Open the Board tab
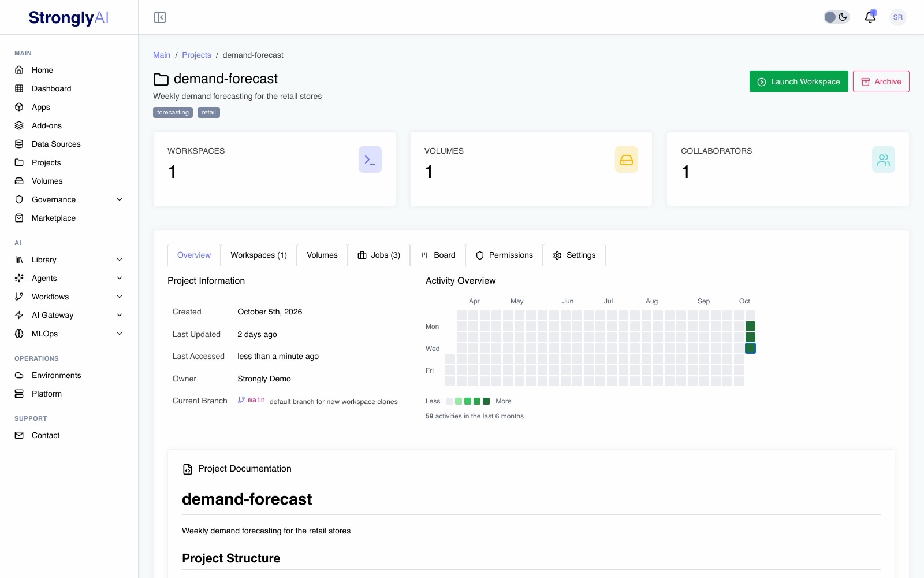 coord(438,255)
